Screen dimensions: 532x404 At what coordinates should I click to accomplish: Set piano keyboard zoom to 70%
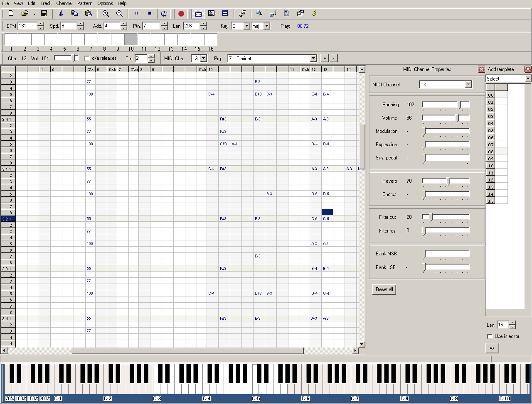[x=10, y=399]
